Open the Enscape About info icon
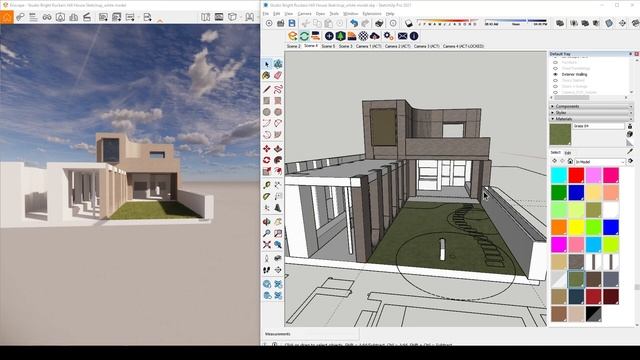Viewport: 640px width, 360px height. click(x=414, y=36)
